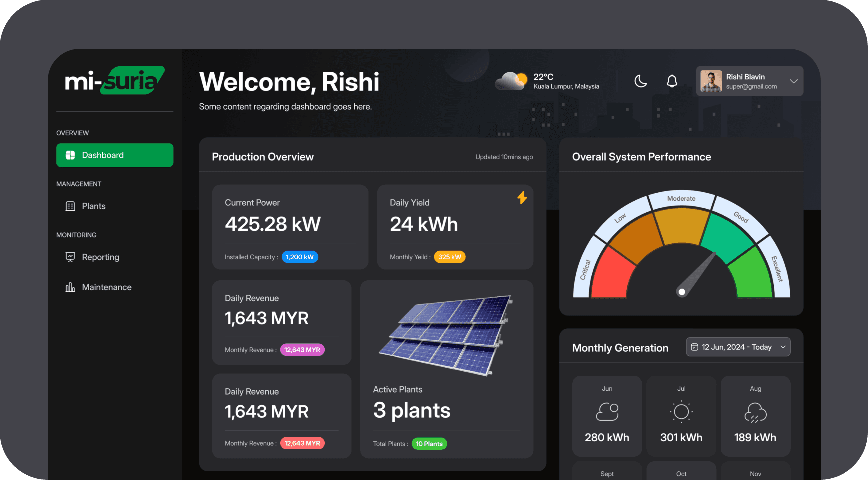Open the Dashboard menu item

[x=115, y=155]
